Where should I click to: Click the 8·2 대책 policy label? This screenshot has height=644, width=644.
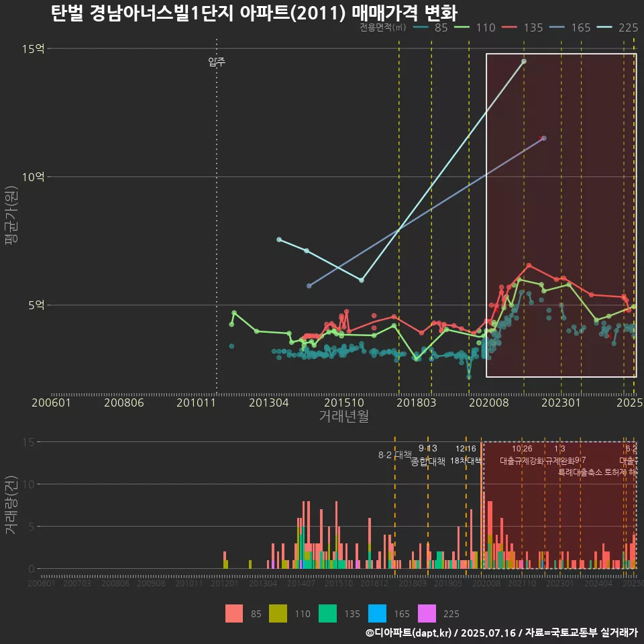(395, 455)
